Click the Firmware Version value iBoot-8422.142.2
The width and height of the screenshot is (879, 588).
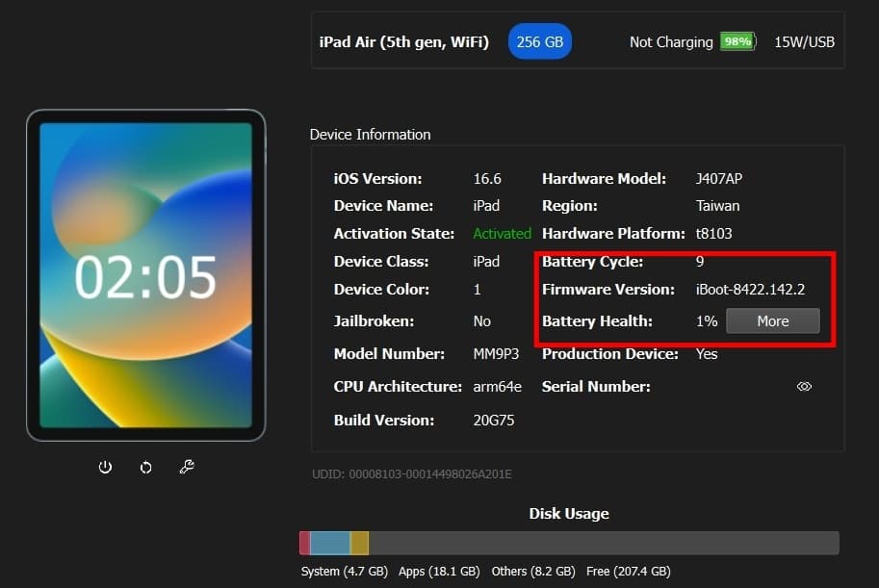click(x=750, y=290)
